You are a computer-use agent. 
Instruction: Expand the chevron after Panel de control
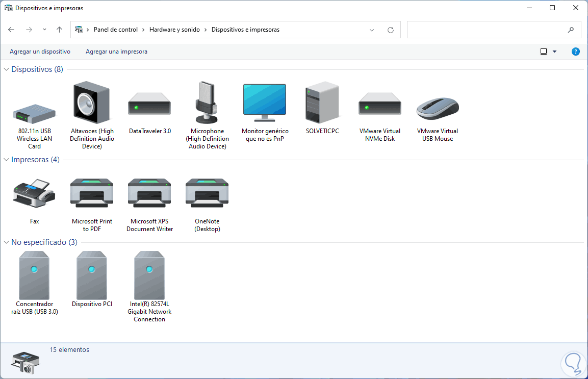pyautogui.click(x=143, y=30)
